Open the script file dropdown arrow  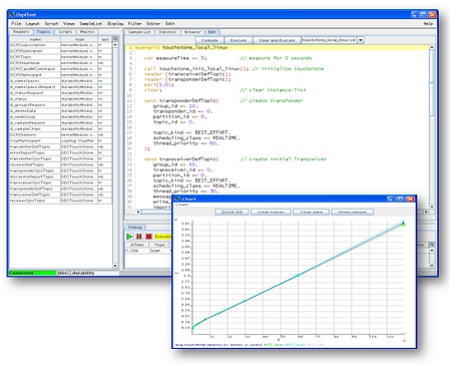click(361, 40)
